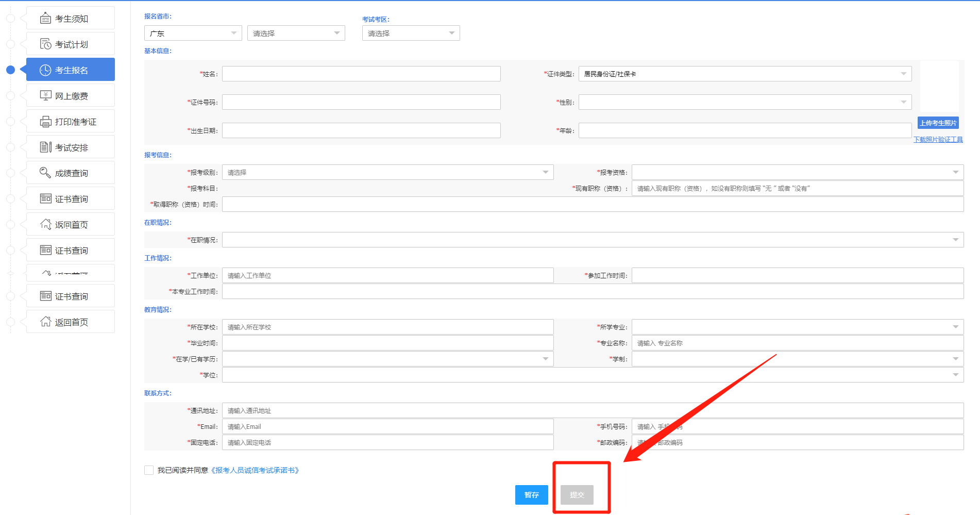Open the 报名省市 province dropdown showing 广东
Screen dimensions: 980x515
(x=193, y=33)
